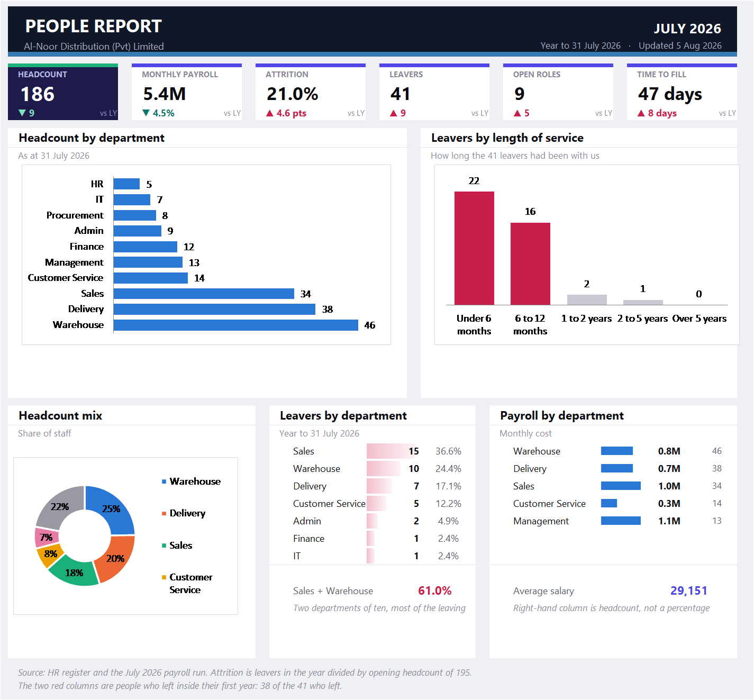Click the 36.6% share in the Sales leavers row

448,451
